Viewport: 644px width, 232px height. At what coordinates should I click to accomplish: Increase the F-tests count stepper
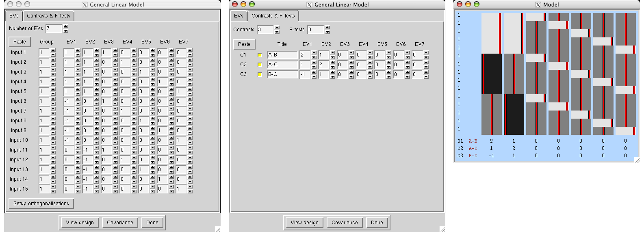(327, 28)
